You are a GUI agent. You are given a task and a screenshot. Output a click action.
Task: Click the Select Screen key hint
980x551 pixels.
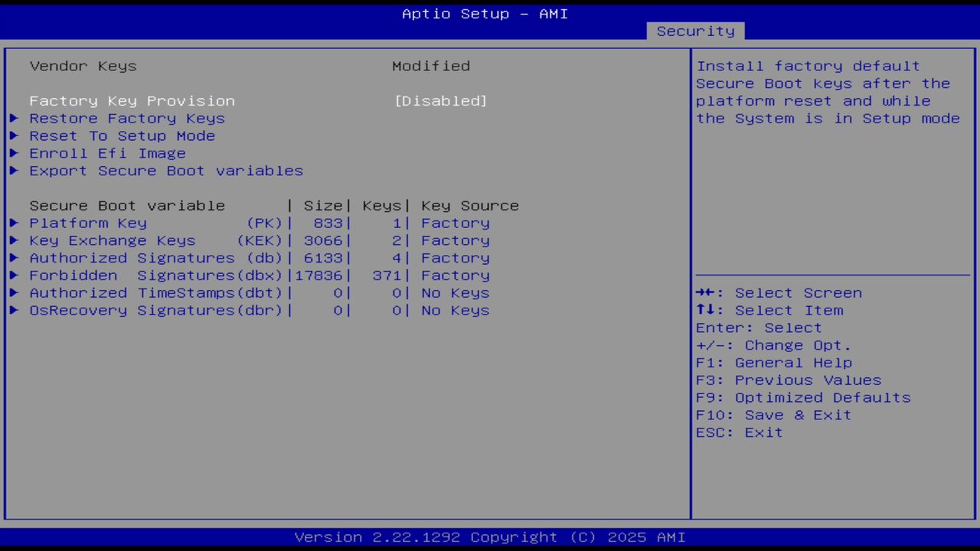coord(779,293)
